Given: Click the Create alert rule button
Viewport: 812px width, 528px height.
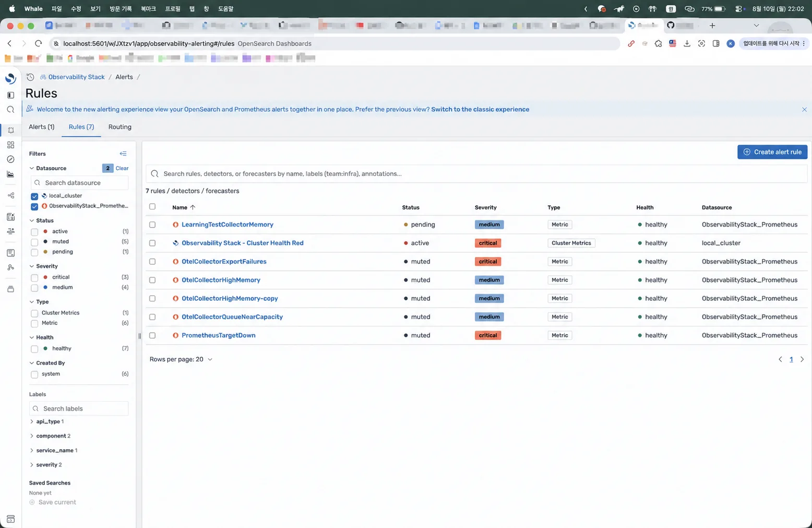Looking at the screenshot, I should pyautogui.click(x=772, y=152).
